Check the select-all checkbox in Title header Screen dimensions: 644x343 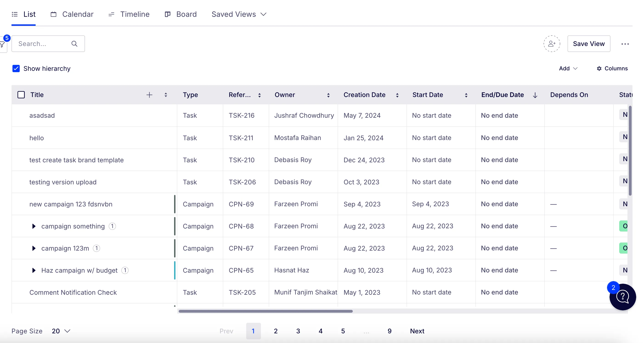pos(21,95)
